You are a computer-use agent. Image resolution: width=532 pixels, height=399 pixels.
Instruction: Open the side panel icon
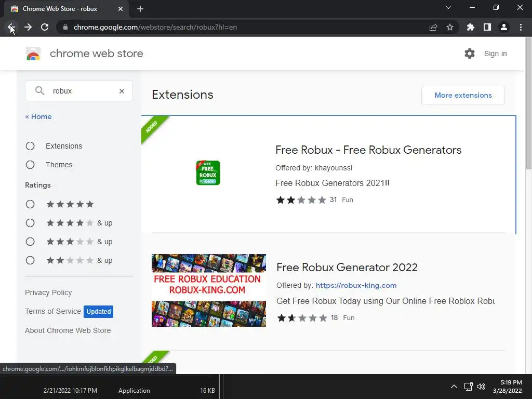pyautogui.click(x=487, y=27)
